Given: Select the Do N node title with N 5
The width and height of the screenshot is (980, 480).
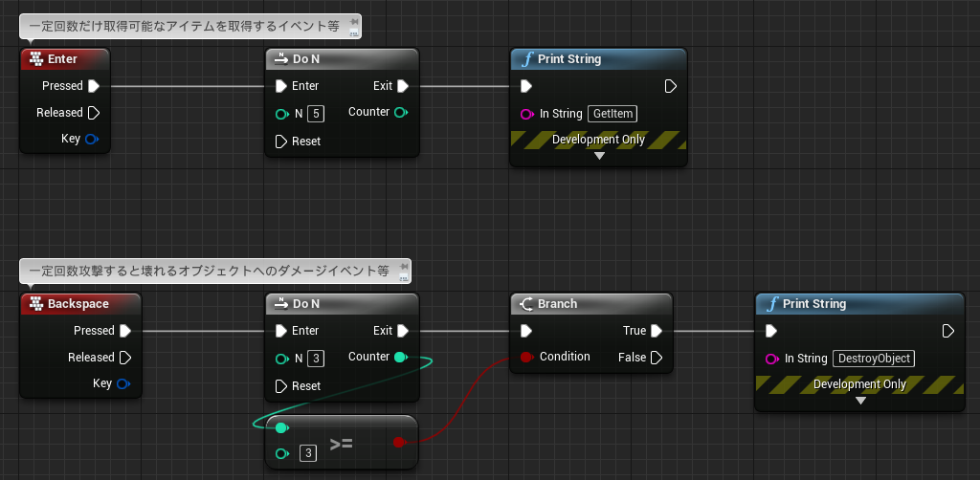Looking at the screenshot, I should click(306, 58).
